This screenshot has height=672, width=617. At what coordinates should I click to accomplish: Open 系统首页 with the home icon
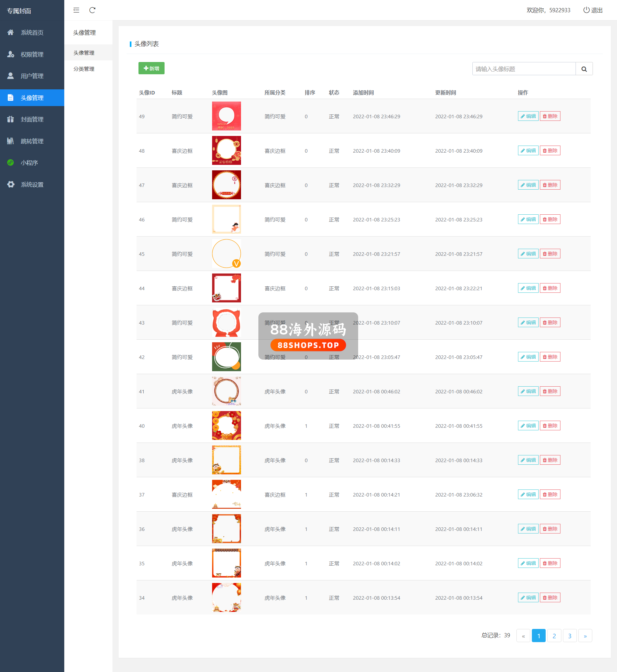32,32
